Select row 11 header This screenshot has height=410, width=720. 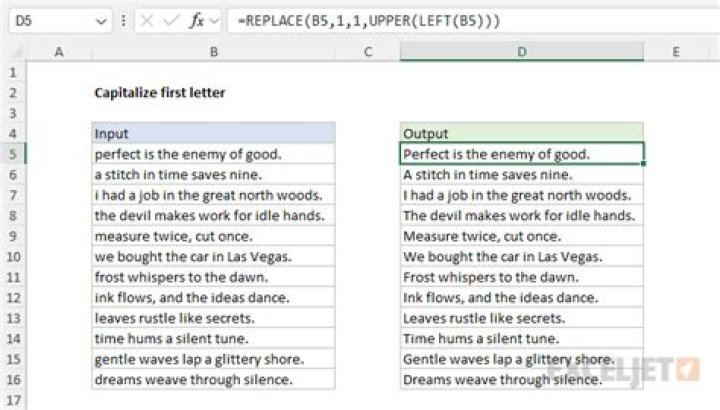(13, 277)
